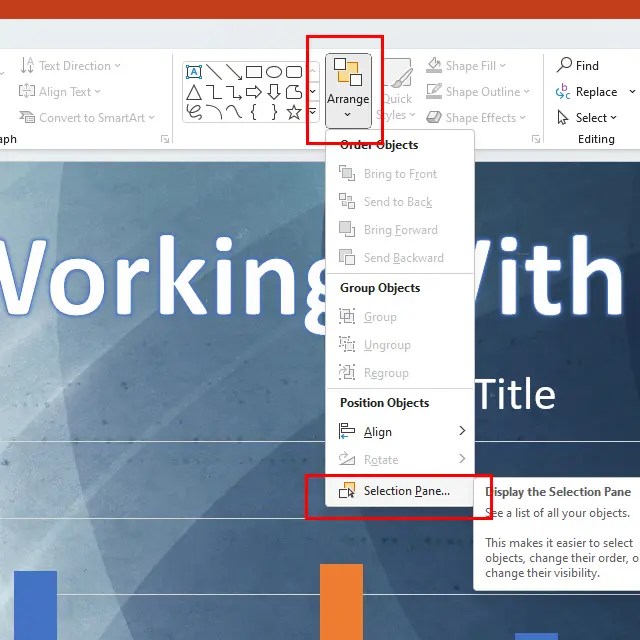Choose Selection Pane from Arrange menu

(400, 491)
